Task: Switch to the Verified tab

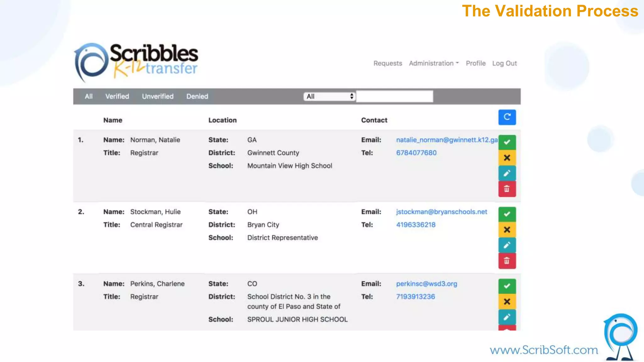Action: (117, 96)
